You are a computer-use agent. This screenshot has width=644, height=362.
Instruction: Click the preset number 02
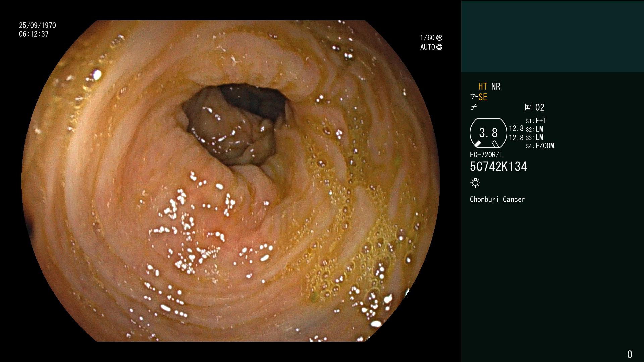click(x=540, y=107)
